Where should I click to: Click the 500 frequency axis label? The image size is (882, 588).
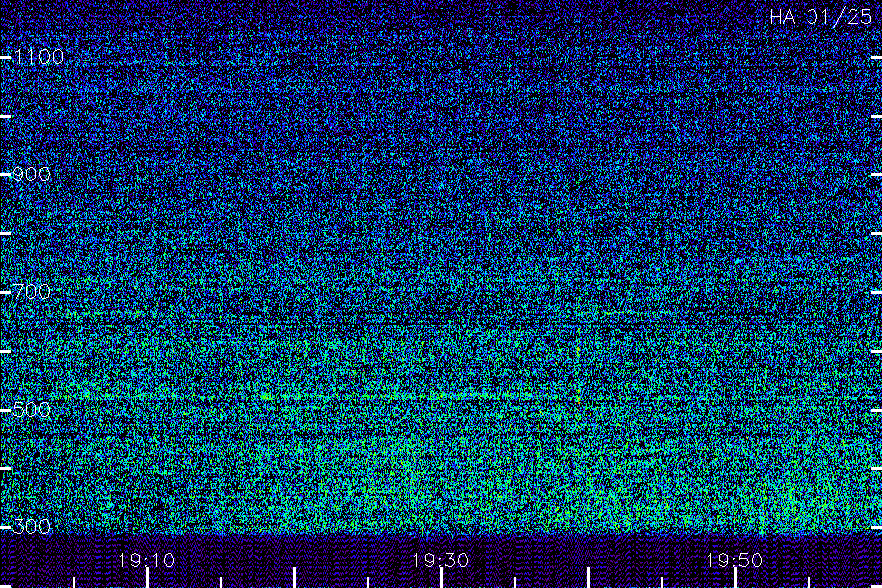[x=31, y=409]
